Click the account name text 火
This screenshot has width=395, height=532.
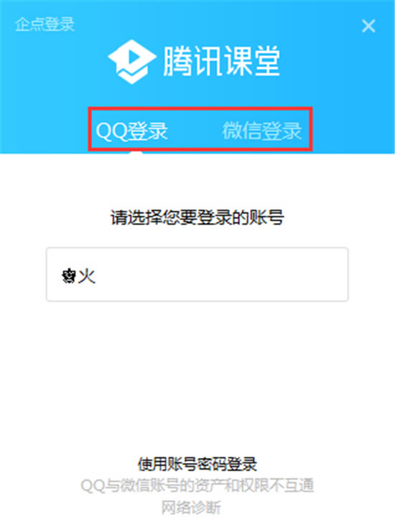coord(87,276)
